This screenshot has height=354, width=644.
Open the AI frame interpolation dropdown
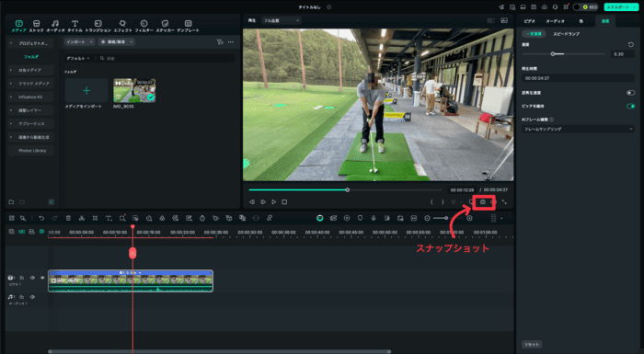(x=578, y=129)
